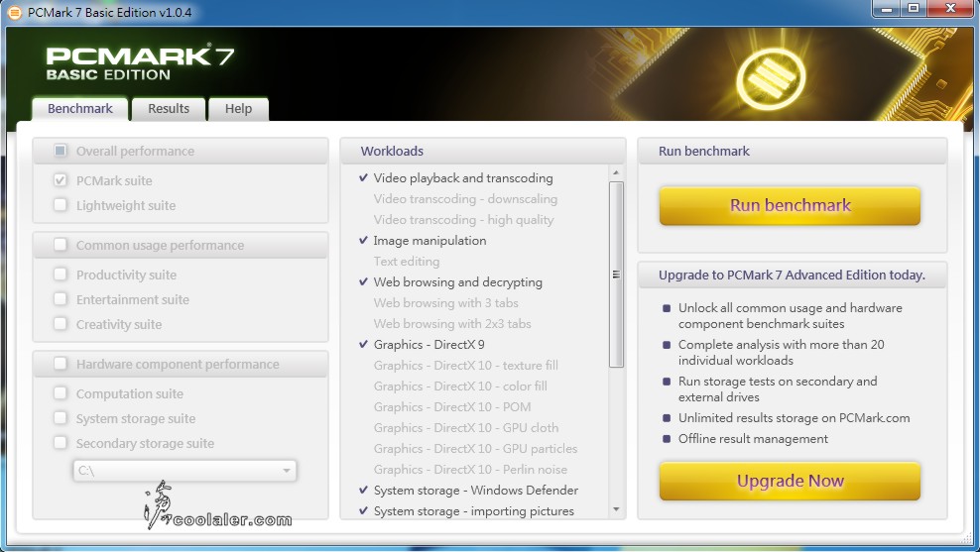Select the Text editing workload
Image resolution: width=980 pixels, height=552 pixels.
click(407, 261)
